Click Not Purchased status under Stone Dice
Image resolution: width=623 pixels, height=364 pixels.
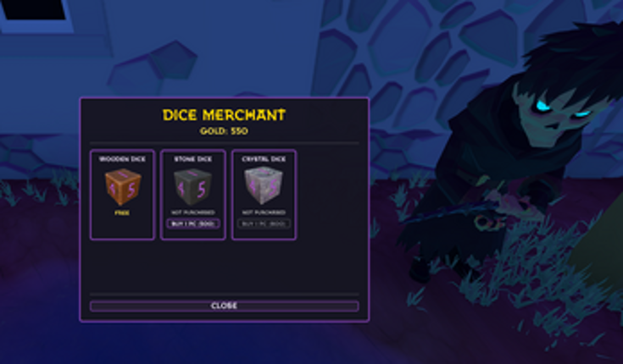point(193,212)
